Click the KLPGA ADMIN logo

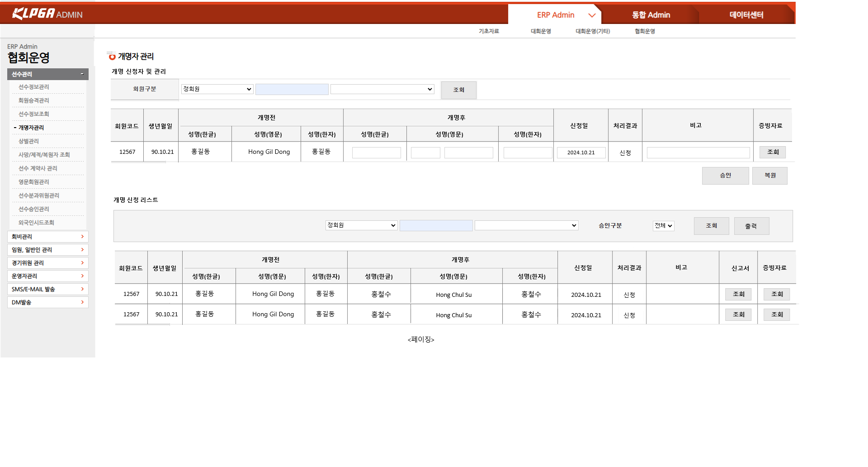47,14
